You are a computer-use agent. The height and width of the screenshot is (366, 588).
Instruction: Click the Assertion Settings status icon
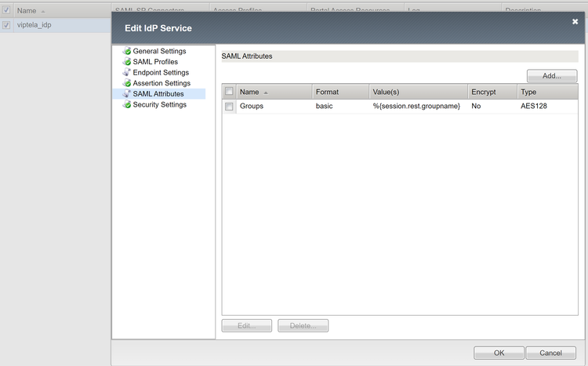(126, 83)
